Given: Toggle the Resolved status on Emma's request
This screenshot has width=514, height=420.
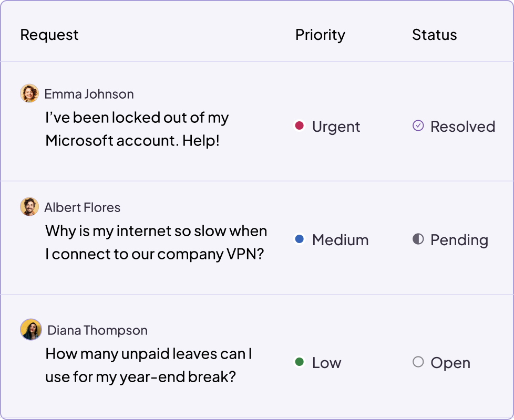Looking at the screenshot, I should pyautogui.click(x=453, y=126).
